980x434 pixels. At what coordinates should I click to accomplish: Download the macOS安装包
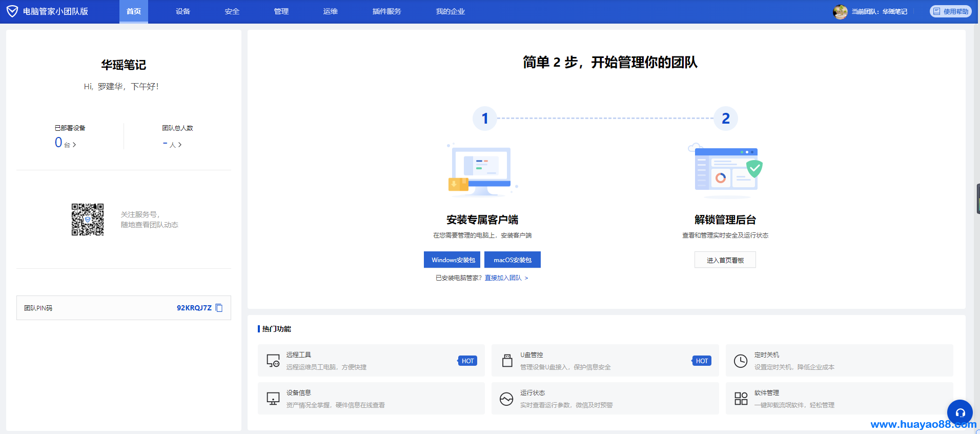coord(513,260)
